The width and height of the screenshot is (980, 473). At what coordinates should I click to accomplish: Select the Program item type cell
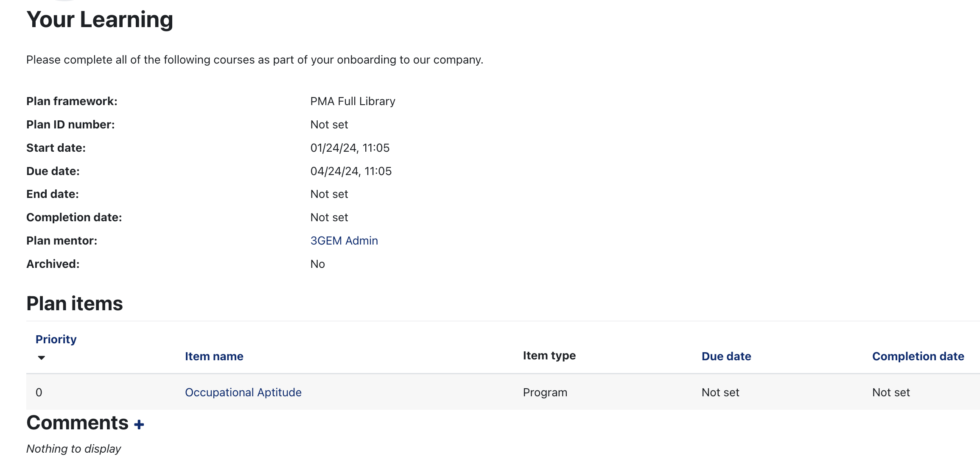coord(545,392)
